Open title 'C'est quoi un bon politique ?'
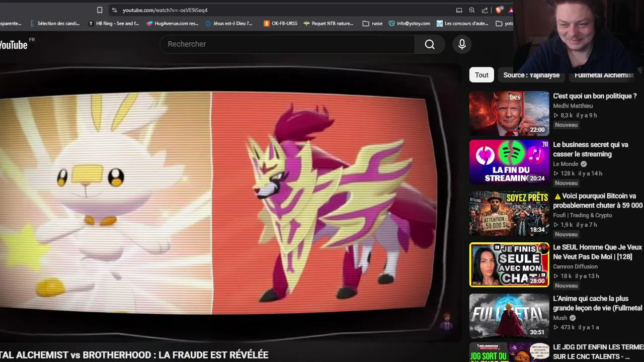 [x=595, y=96]
